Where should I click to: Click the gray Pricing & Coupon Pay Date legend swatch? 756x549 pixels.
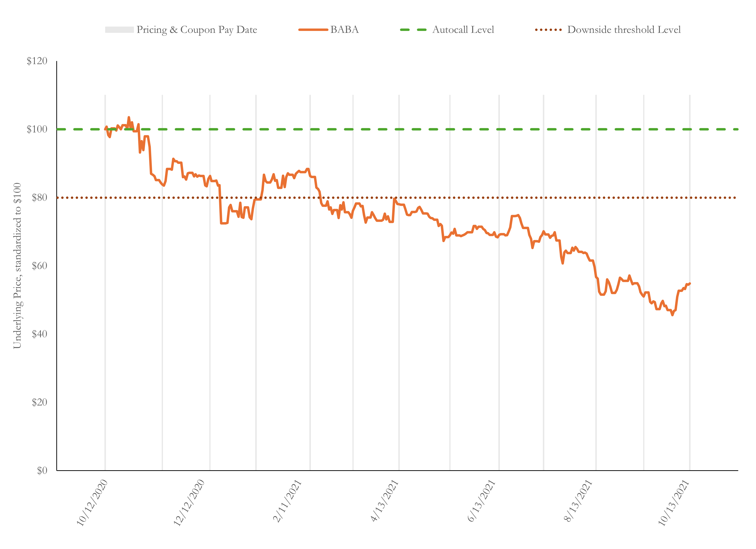tap(119, 30)
